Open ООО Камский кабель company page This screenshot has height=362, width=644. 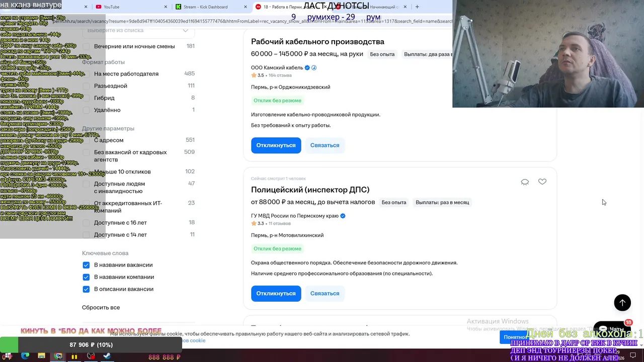[x=277, y=67]
